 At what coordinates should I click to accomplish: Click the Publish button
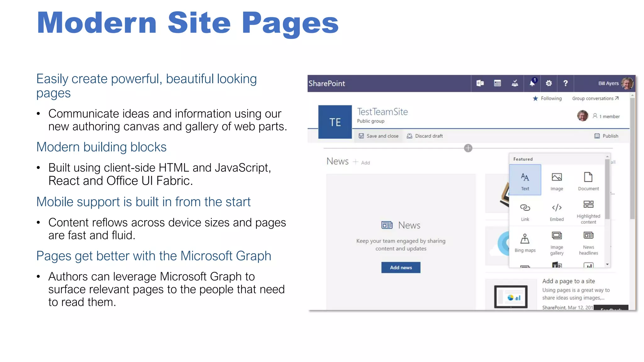pyautogui.click(x=606, y=136)
